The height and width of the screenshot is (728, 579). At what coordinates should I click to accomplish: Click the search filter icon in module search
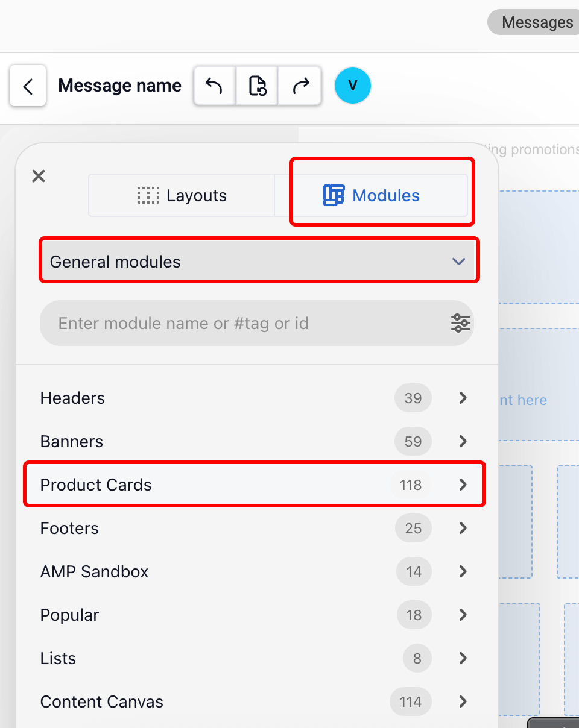460,323
